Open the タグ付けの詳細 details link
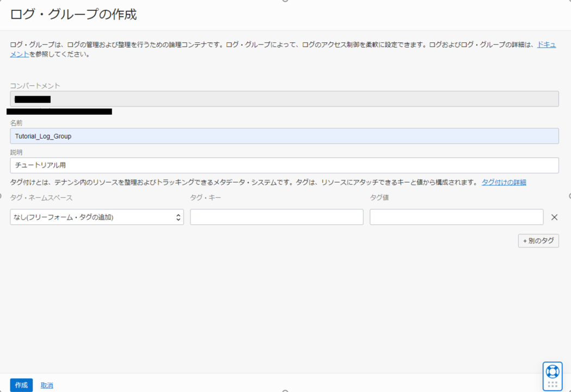The width and height of the screenshot is (571, 392). point(505,182)
